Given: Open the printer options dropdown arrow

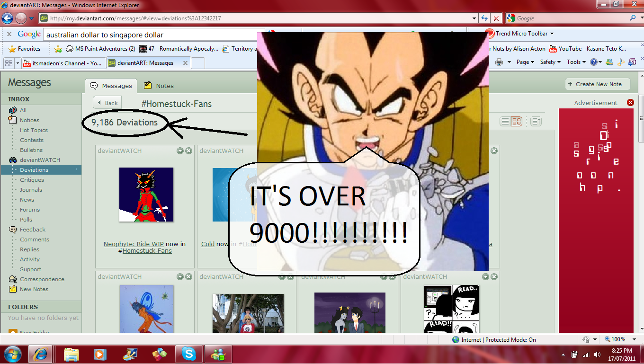Looking at the screenshot, I should [x=509, y=62].
